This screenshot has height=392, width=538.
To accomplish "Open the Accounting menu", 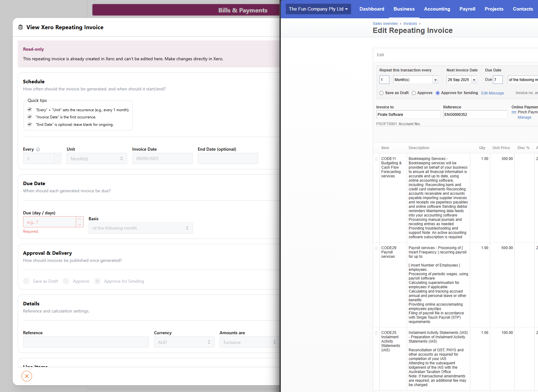I will coord(437,9).
